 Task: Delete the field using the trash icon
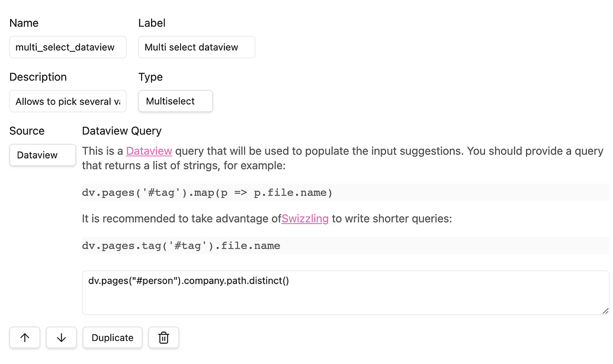pyautogui.click(x=163, y=337)
